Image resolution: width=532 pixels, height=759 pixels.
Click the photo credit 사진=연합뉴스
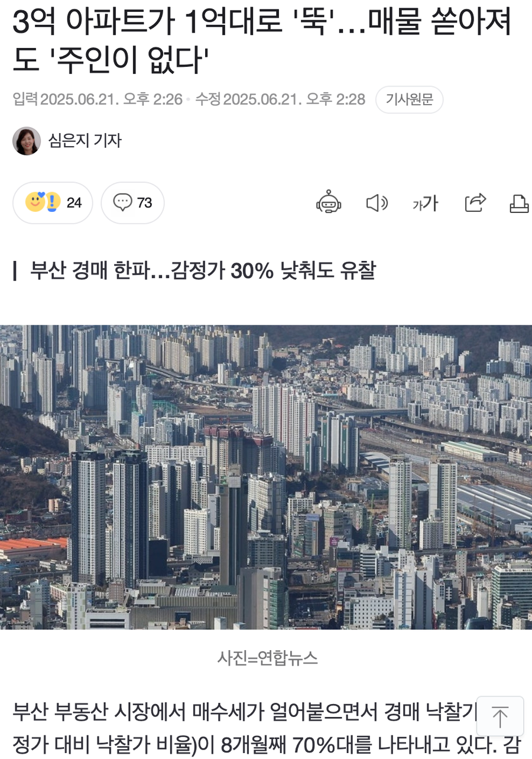(x=268, y=657)
